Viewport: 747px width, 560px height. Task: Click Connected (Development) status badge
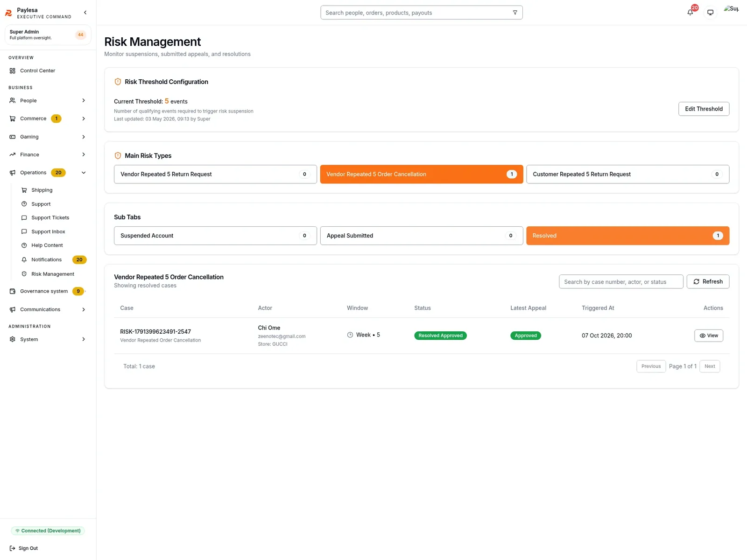click(48, 531)
